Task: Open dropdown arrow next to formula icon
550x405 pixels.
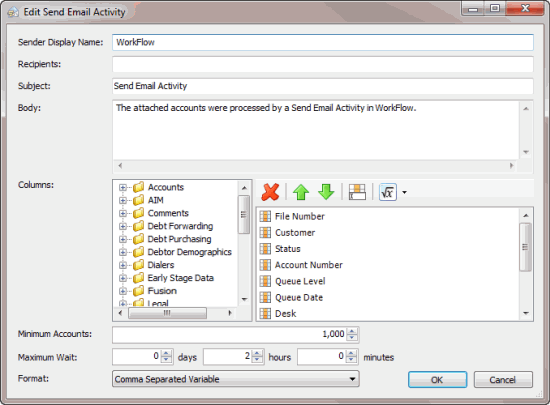Action: tap(404, 193)
